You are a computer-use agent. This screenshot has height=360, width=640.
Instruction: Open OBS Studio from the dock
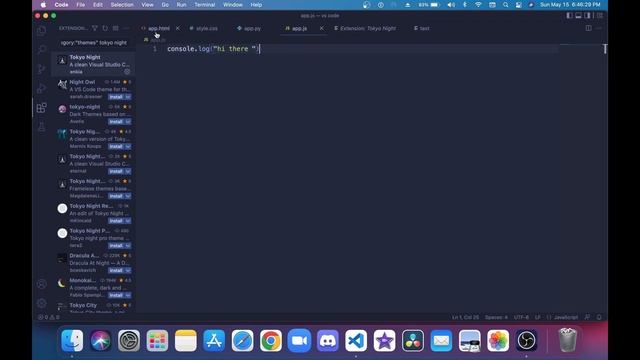tap(527, 340)
